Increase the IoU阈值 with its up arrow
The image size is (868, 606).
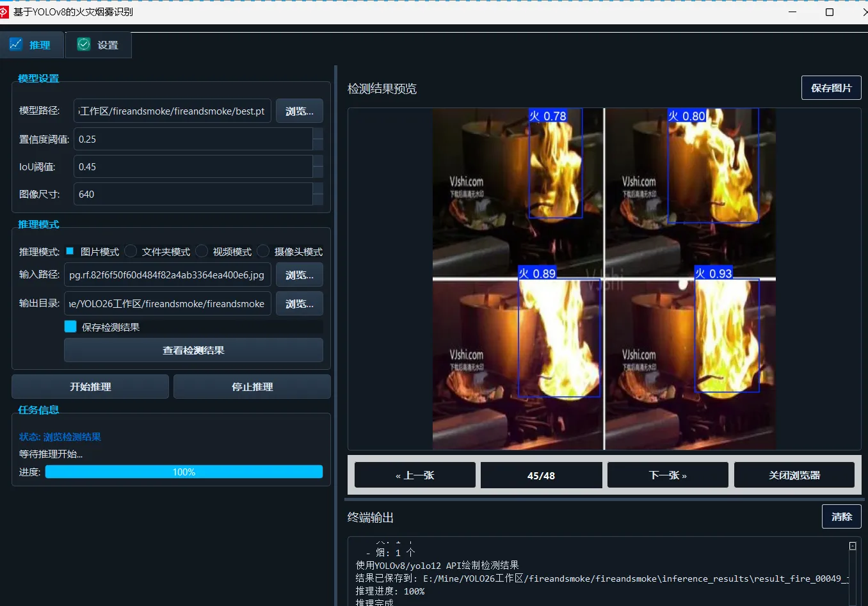318,161
